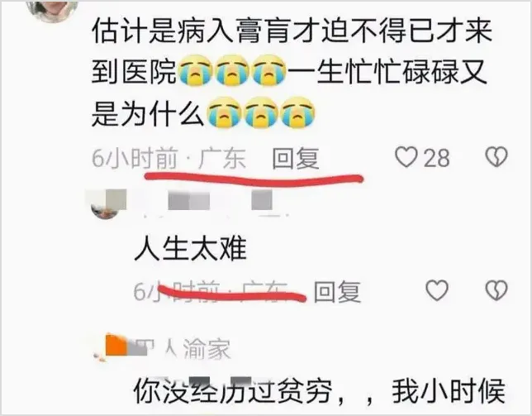Open avatar of the 人生太难 commenter

point(107,203)
